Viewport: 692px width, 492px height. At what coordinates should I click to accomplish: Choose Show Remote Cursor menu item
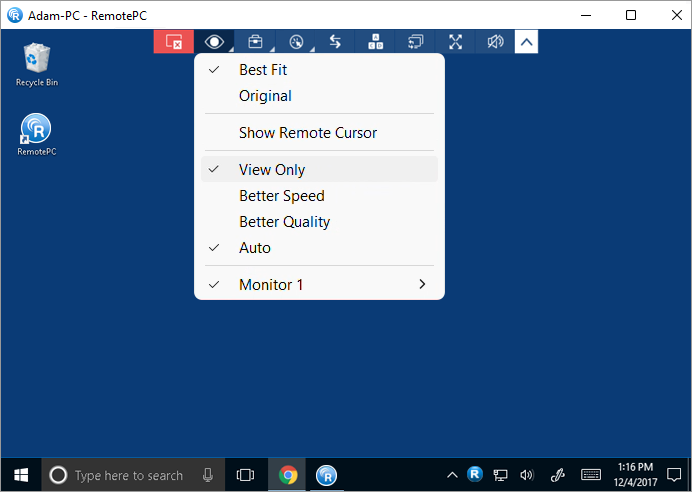click(308, 133)
